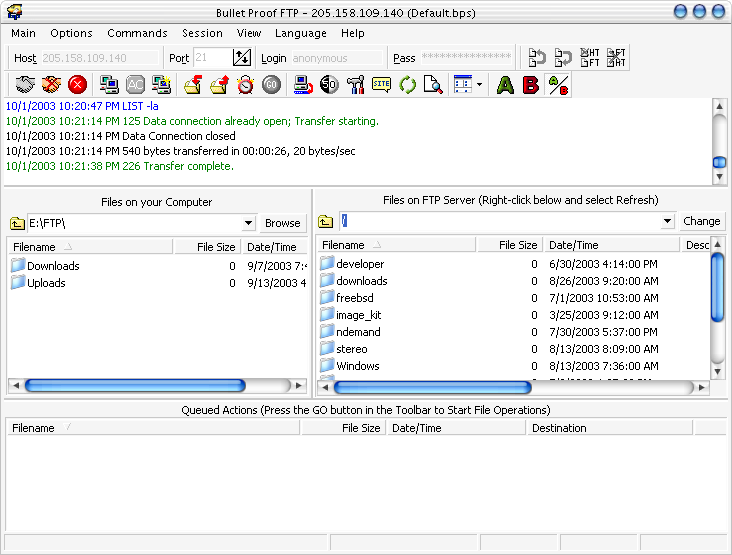Image resolution: width=732 pixels, height=555 pixels.
Task: Open the Language menu
Action: [x=301, y=33]
